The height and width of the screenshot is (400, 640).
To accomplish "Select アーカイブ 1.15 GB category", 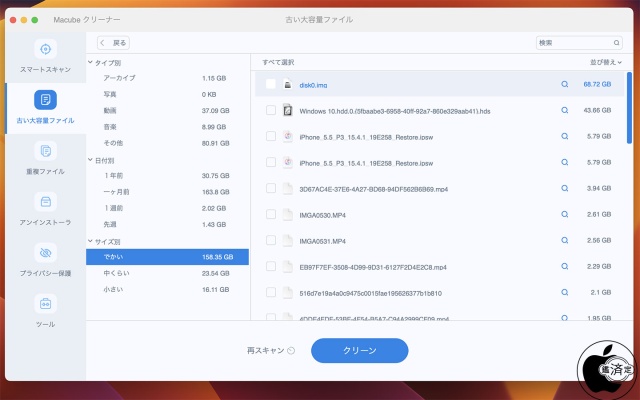I will click(x=167, y=78).
